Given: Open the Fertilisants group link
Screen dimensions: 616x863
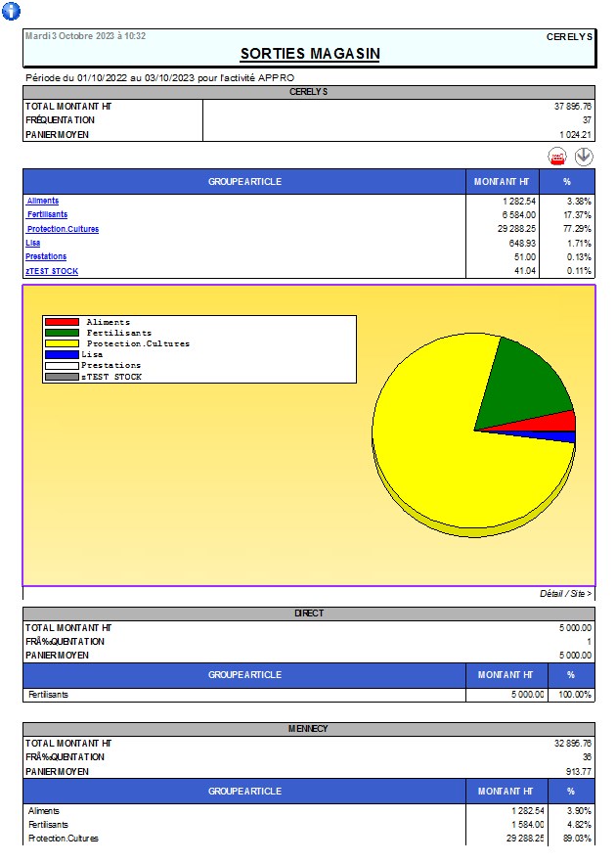Looking at the screenshot, I should point(48,214).
